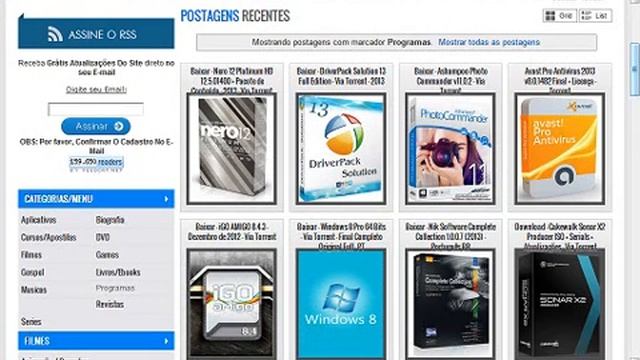
Task: Click the Nero 12 Platinum HD post title
Action: pos(232,80)
